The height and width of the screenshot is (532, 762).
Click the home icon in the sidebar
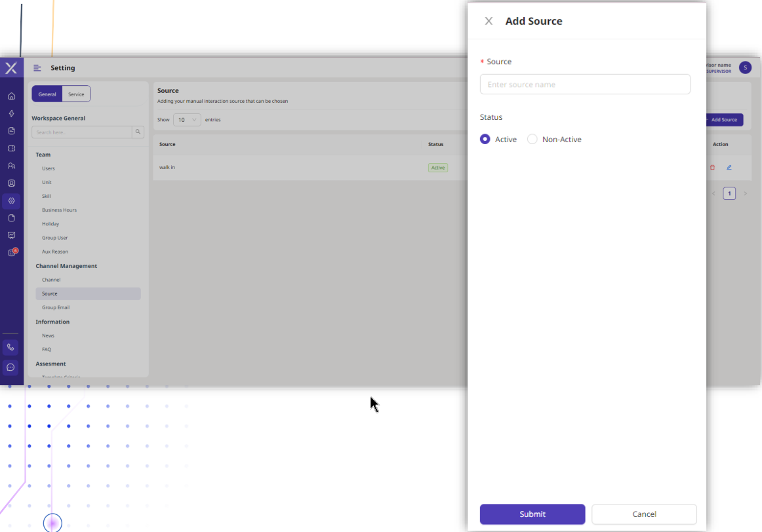(x=11, y=96)
